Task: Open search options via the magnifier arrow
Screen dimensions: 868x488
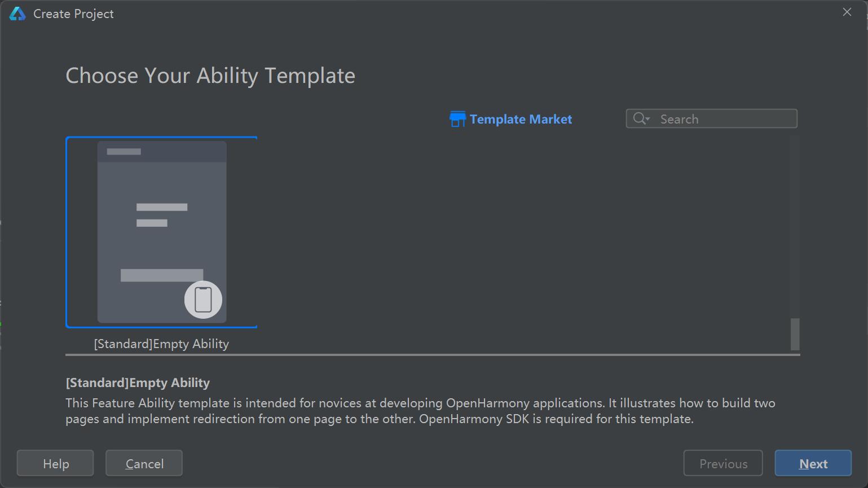Action: click(641, 118)
